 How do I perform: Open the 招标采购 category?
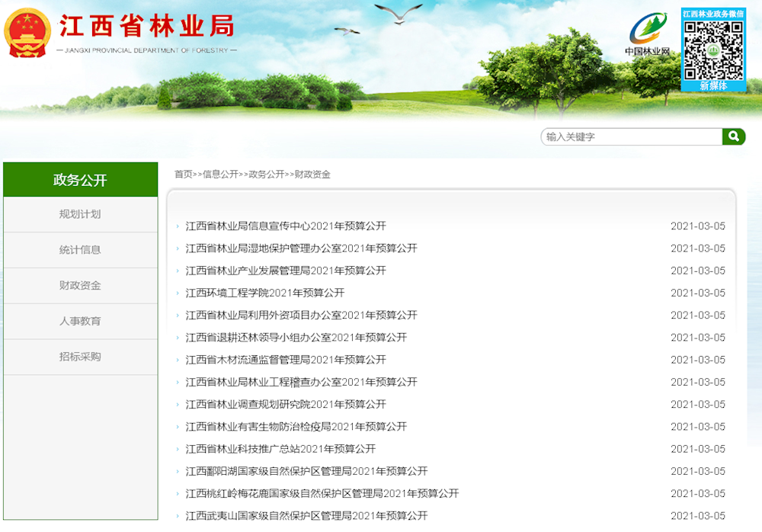click(x=80, y=357)
